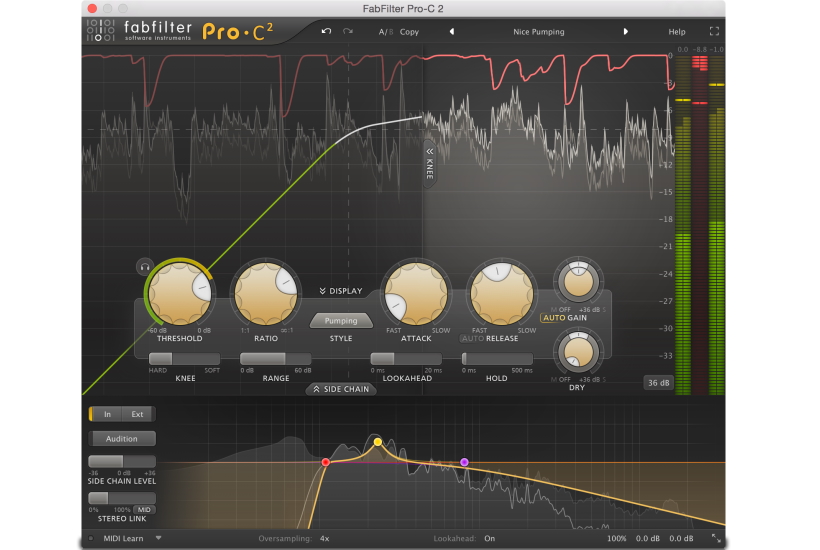Click the level meter bars
Screen dimensions: 820x550
[x=700, y=225]
